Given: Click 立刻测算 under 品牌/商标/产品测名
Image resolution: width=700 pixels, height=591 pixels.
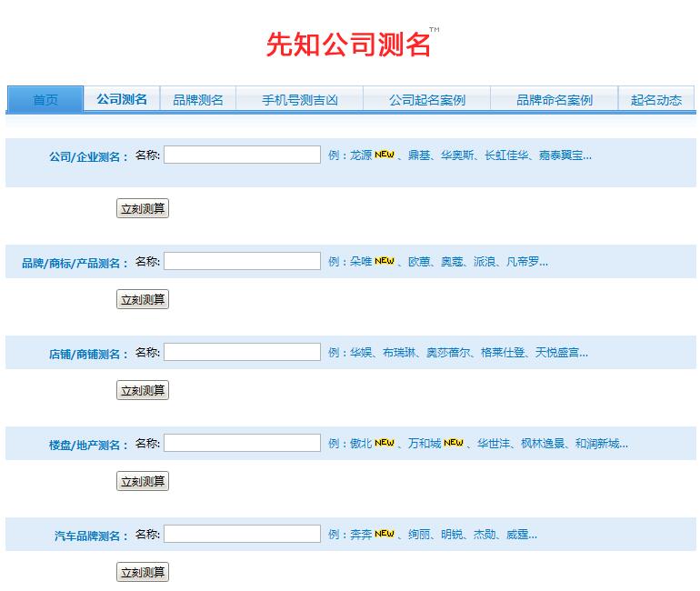Looking at the screenshot, I should tap(143, 299).
